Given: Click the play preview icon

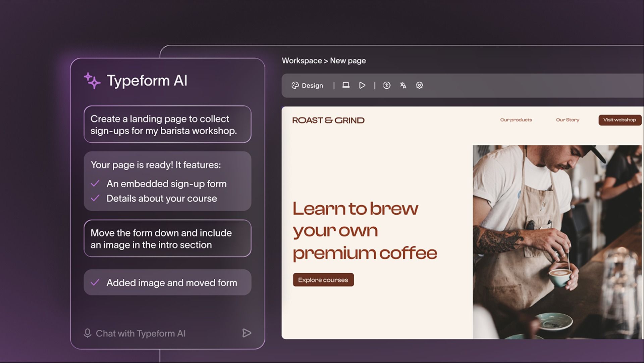Looking at the screenshot, I should point(362,85).
